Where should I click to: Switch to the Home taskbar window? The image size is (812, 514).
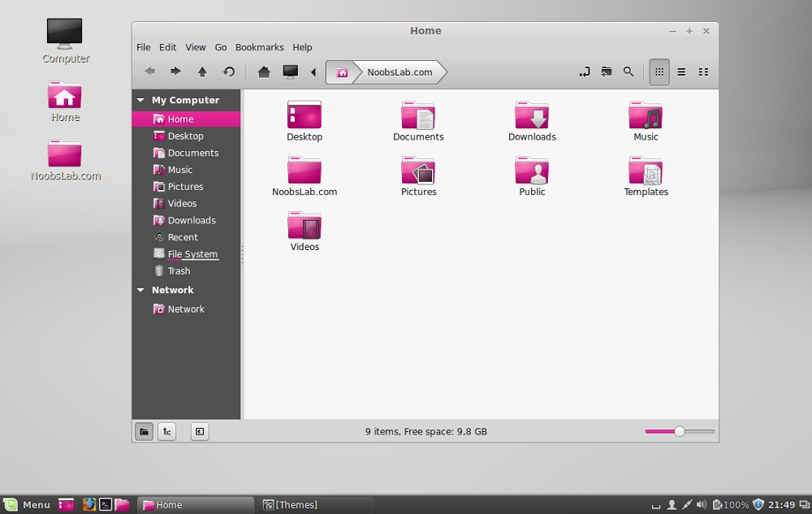pos(196,505)
